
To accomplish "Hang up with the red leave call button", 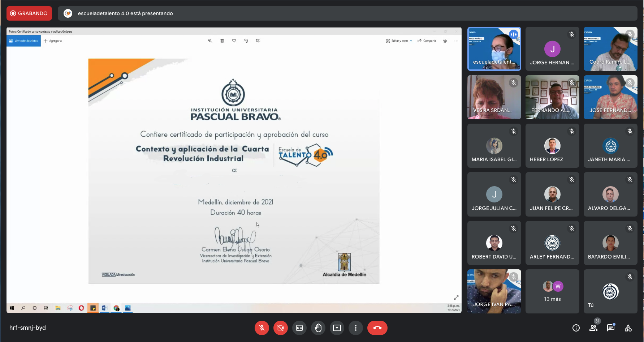I will 377,328.
